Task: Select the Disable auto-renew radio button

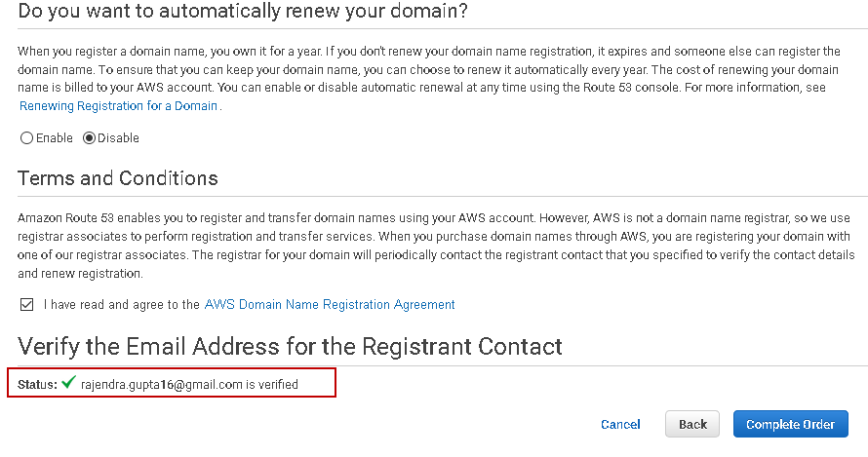Action: [x=89, y=138]
